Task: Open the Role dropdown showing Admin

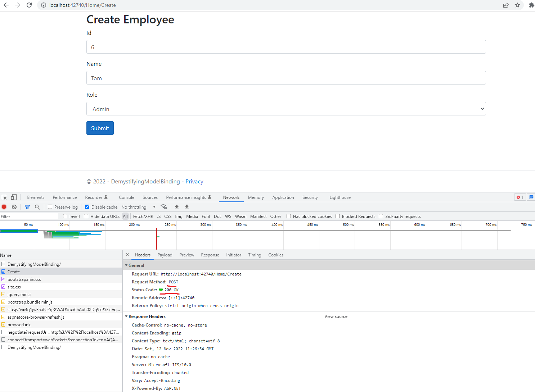Action: tap(286, 109)
